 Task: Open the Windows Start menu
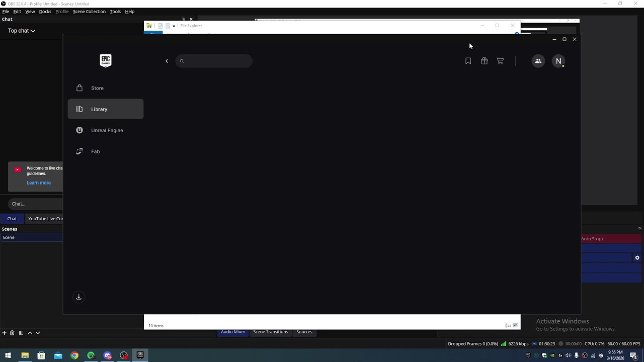[8, 355]
